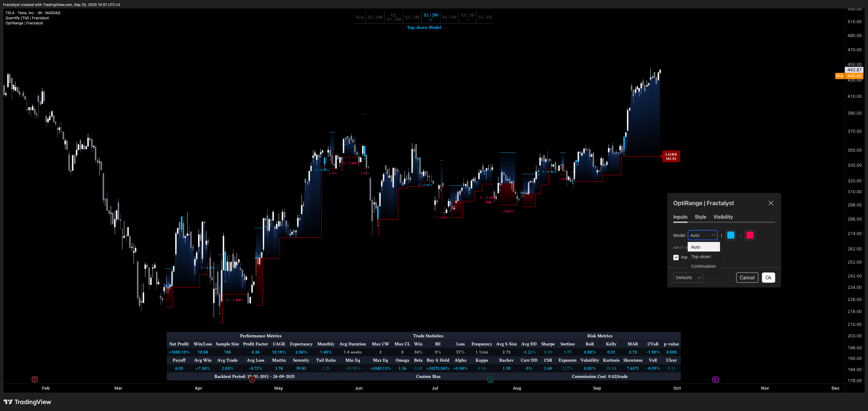868x411 pixels.
Task: Click the N/A timeframe cell
Action: point(360,17)
